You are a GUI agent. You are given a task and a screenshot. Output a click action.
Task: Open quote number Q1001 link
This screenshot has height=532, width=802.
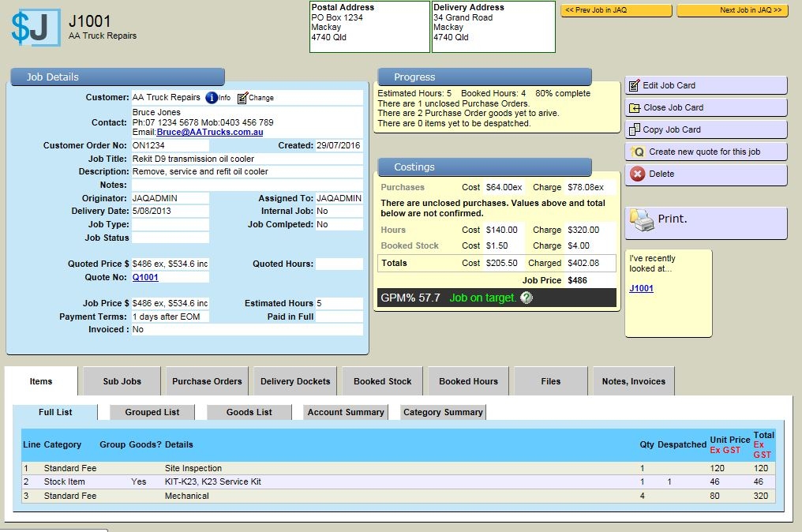[145, 278]
